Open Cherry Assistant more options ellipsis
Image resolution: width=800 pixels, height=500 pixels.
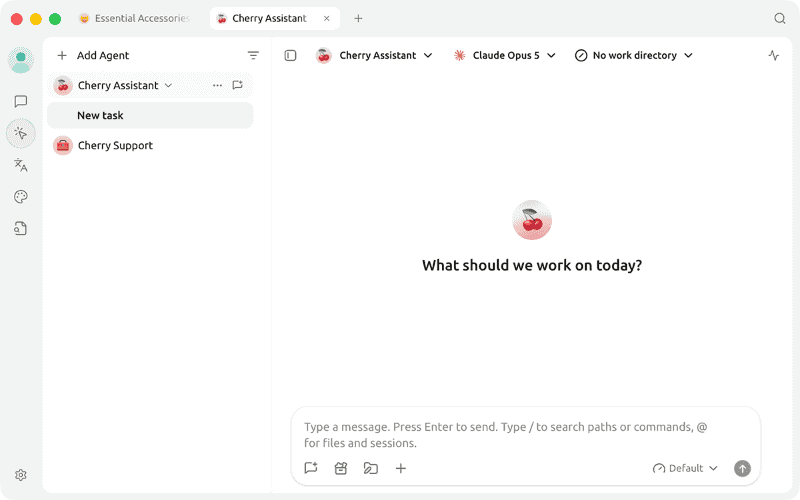point(217,85)
